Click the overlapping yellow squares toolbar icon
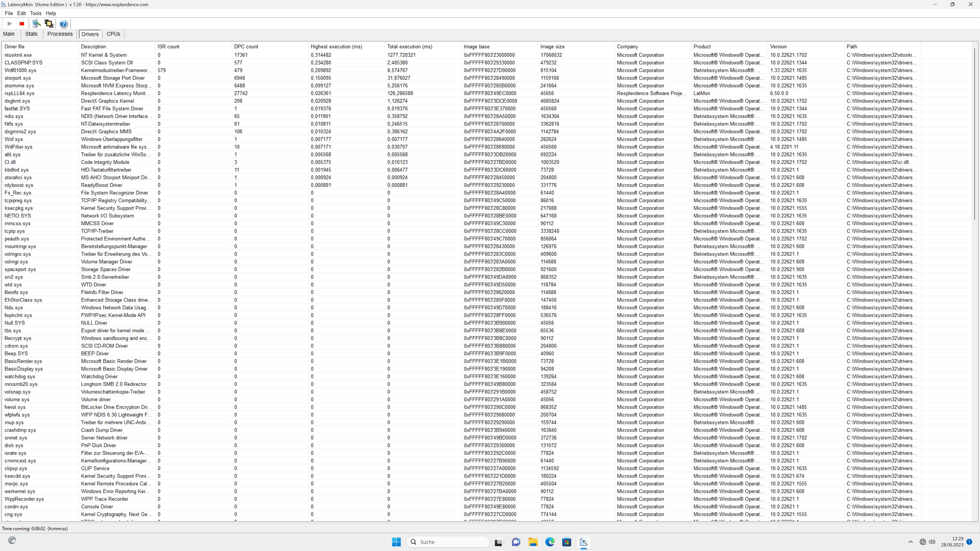Image resolution: width=980 pixels, height=551 pixels. tap(49, 23)
